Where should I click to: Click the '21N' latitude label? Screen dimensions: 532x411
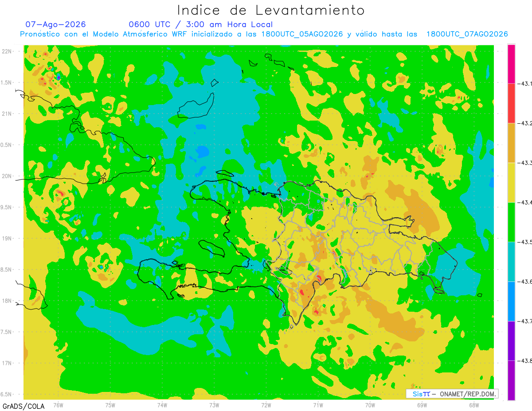click(x=7, y=114)
